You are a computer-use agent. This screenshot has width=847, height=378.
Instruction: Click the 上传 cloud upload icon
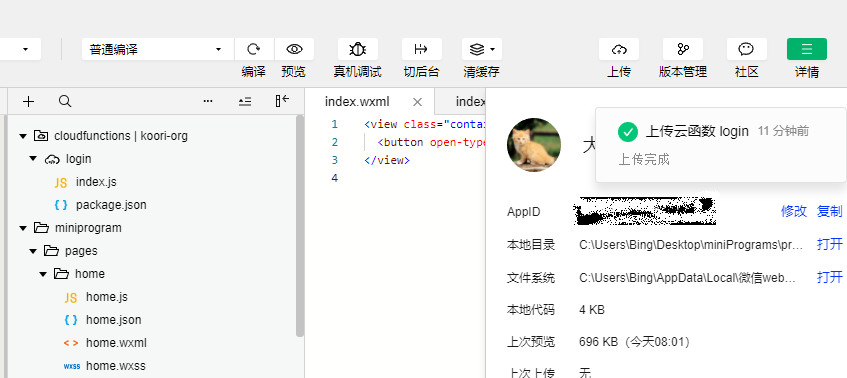619,49
